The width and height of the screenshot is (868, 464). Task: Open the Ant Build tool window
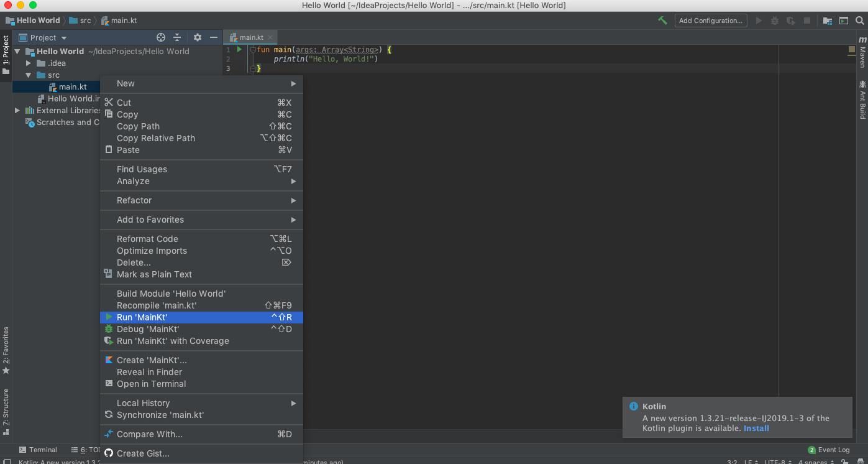862,100
